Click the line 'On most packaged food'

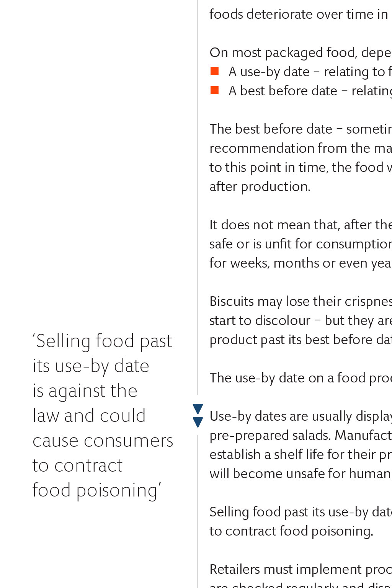tap(301, 52)
